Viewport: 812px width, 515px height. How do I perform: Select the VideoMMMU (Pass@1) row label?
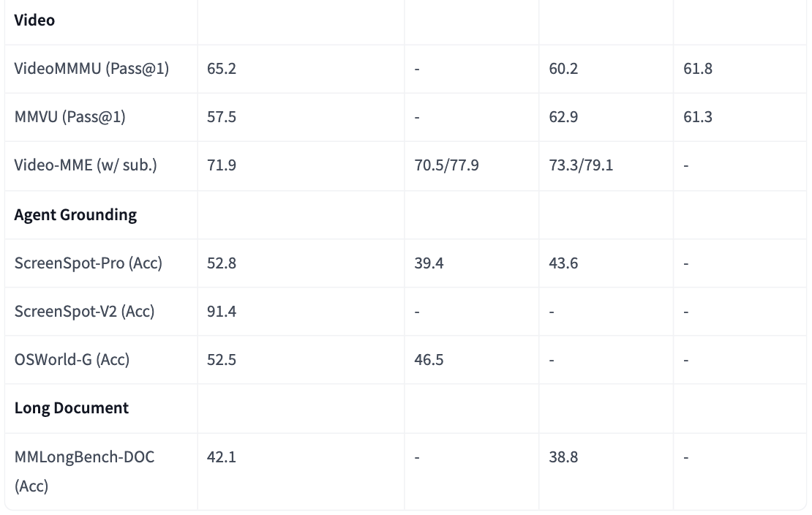coord(91,69)
